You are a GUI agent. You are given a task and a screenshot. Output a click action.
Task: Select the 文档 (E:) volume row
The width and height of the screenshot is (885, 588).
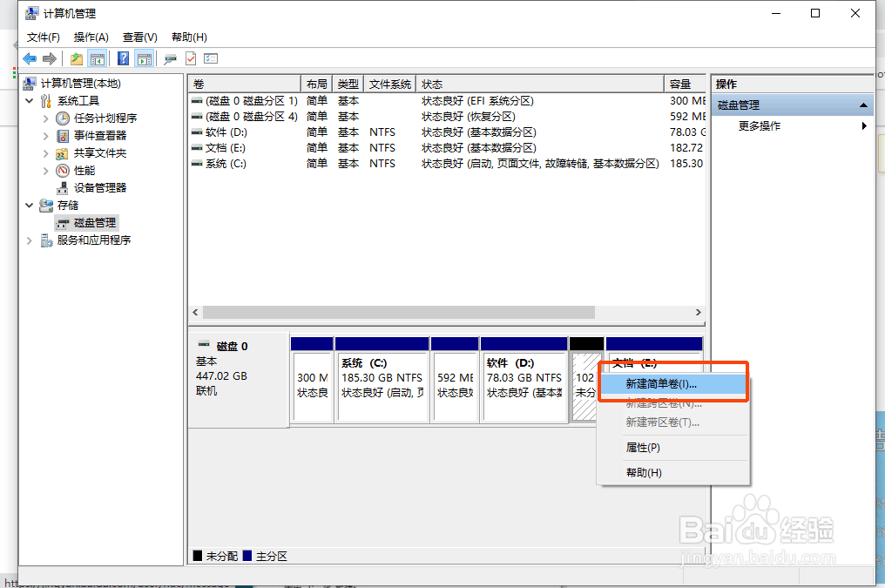coord(448,148)
